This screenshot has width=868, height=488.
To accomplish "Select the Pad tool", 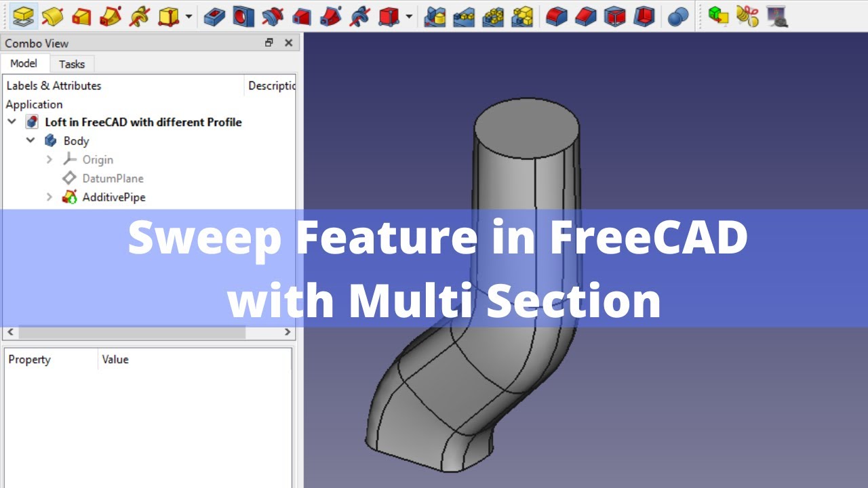I will click(x=24, y=16).
